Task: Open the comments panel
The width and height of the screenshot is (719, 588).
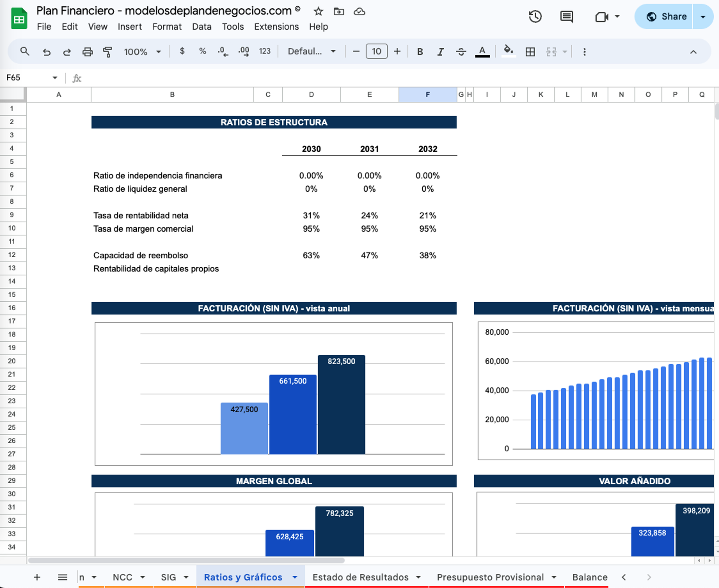Action: 567,16
